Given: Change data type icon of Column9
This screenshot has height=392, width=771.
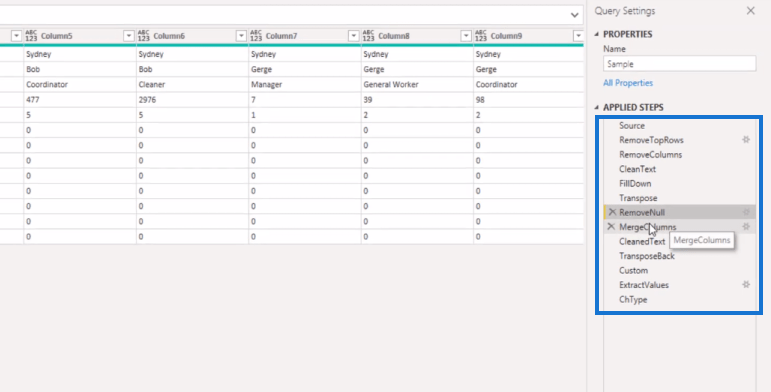Looking at the screenshot, I should coord(481,36).
